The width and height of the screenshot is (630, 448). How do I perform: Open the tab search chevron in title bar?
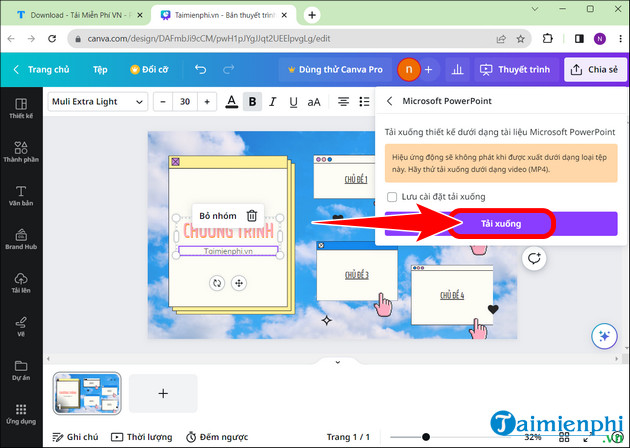coord(535,9)
